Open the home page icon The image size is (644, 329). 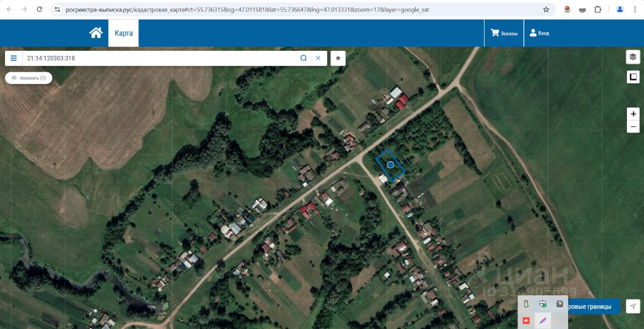[96, 33]
